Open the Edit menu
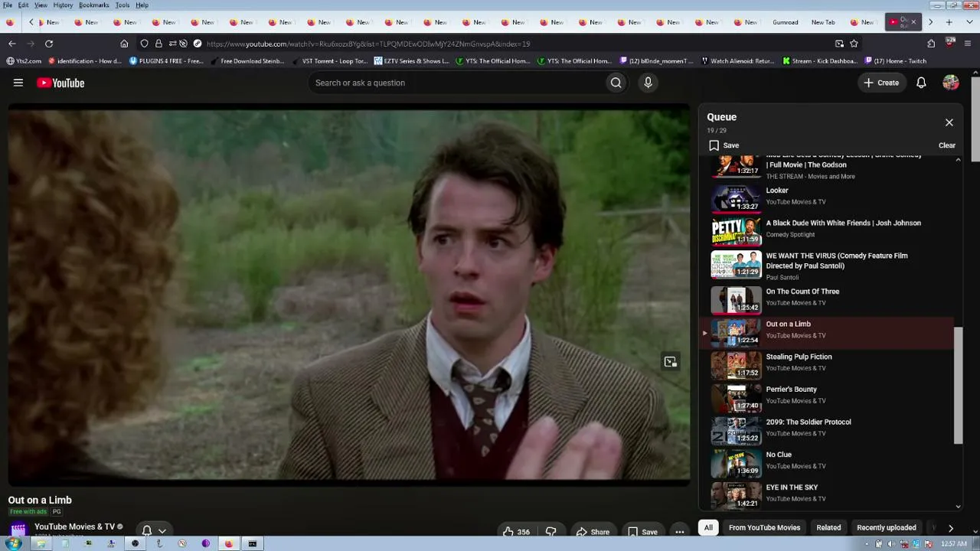980x551 pixels. [24, 5]
